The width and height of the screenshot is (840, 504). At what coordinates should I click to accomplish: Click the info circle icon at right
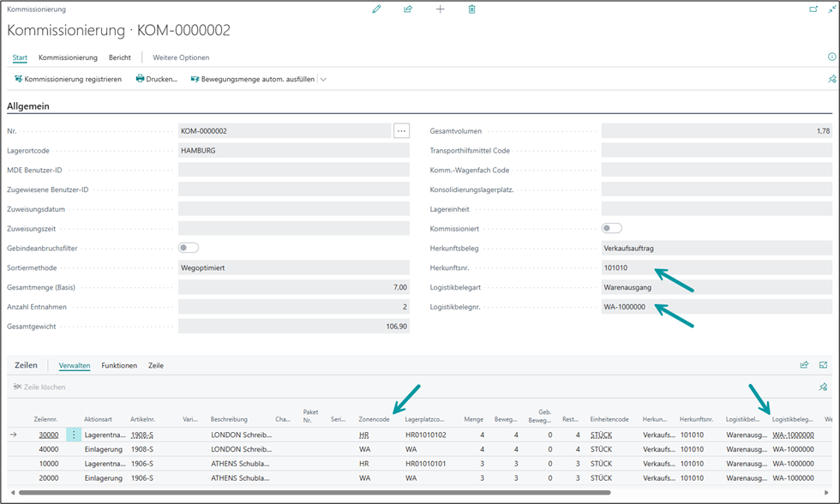click(x=831, y=57)
